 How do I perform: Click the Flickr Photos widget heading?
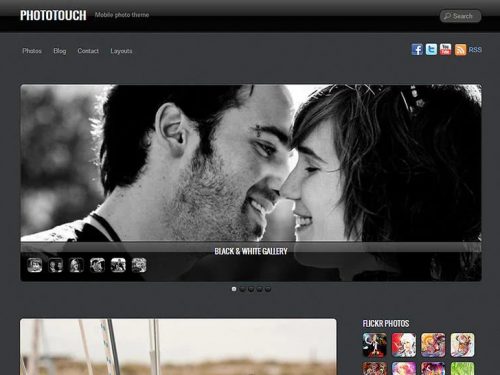[x=386, y=323]
